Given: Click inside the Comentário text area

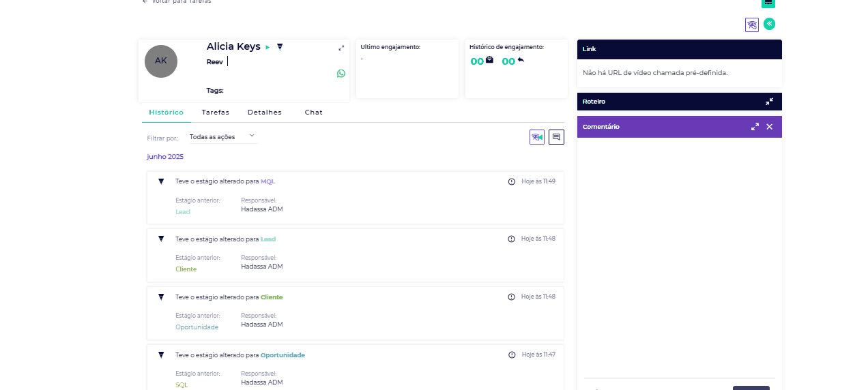Looking at the screenshot, I should (x=680, y=257).
